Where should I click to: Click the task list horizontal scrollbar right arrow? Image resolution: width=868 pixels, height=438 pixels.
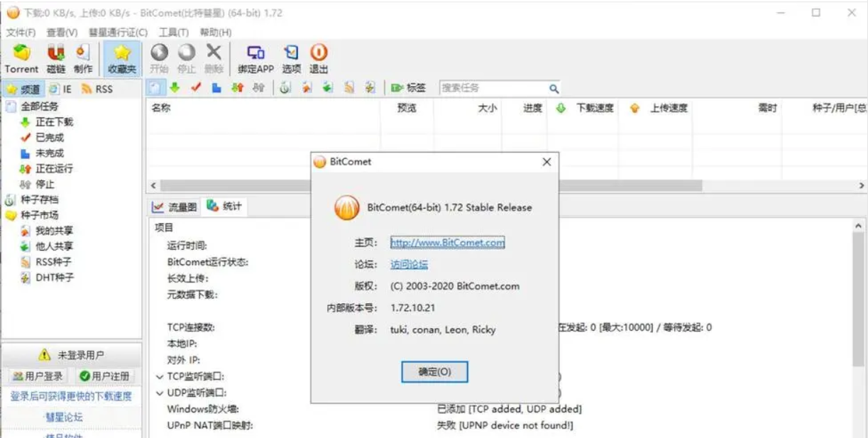861,185
